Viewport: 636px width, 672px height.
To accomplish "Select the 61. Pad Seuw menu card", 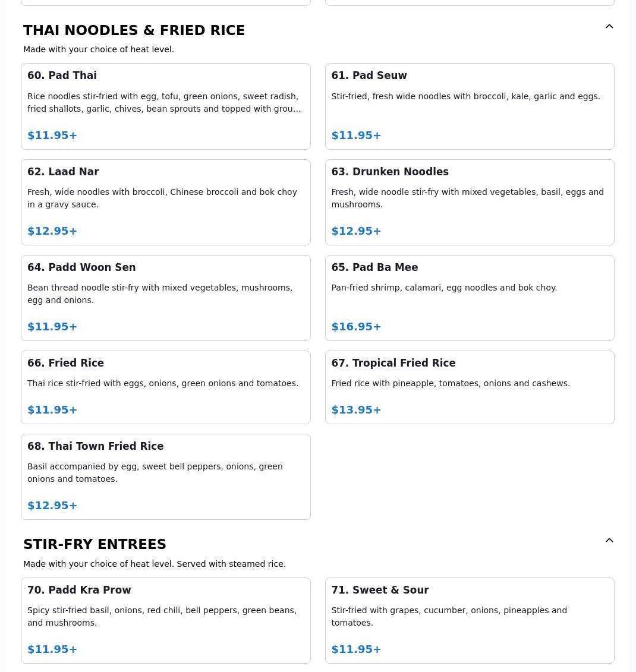I will (469, 106).
